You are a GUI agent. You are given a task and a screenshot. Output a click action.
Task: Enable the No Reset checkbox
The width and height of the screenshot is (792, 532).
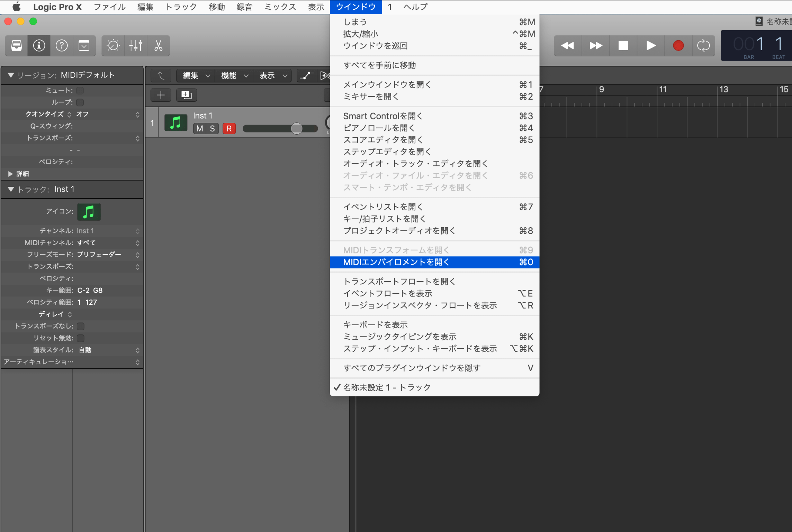point(81,338)
